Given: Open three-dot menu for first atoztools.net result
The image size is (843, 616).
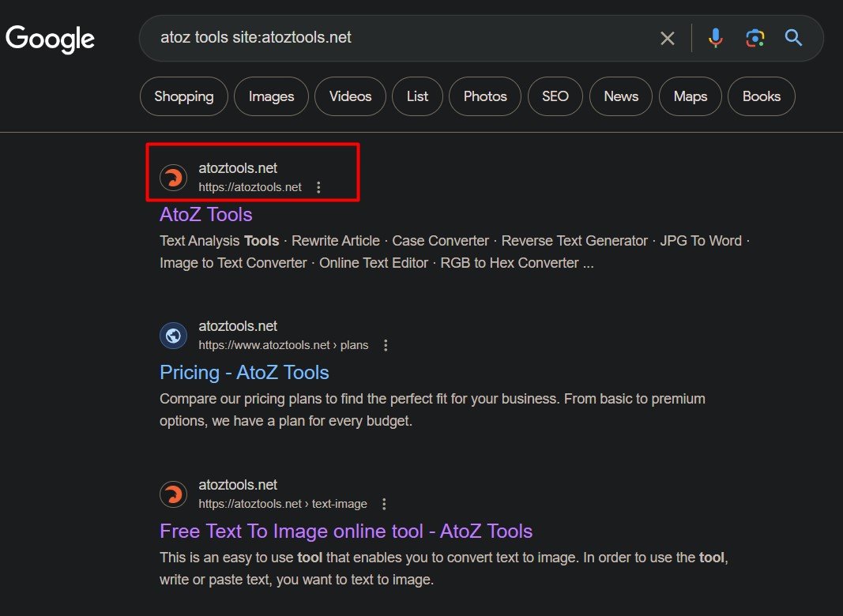Looking at the screenshot, I should [x=318, y=187].
